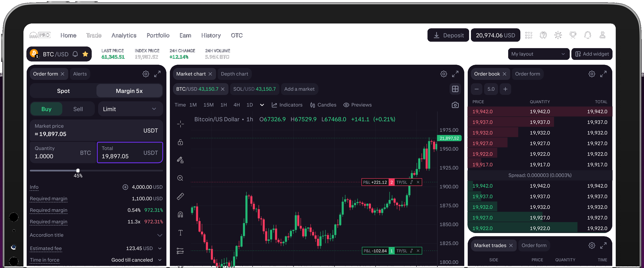Toggle the Previews eye option
Screen dimensions: 644x268
pos(357,105)
